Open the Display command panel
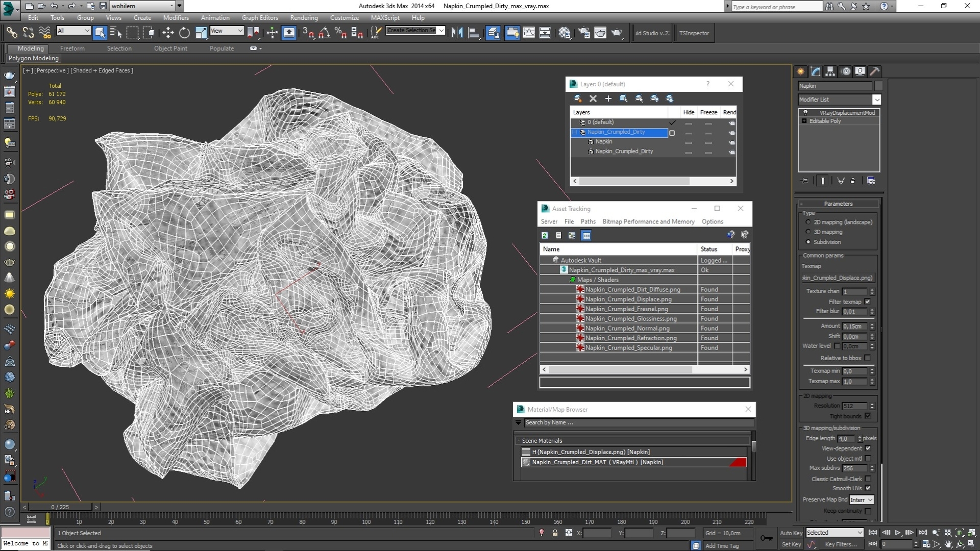This screenshot has height=551, width=980. coord(860,71)
